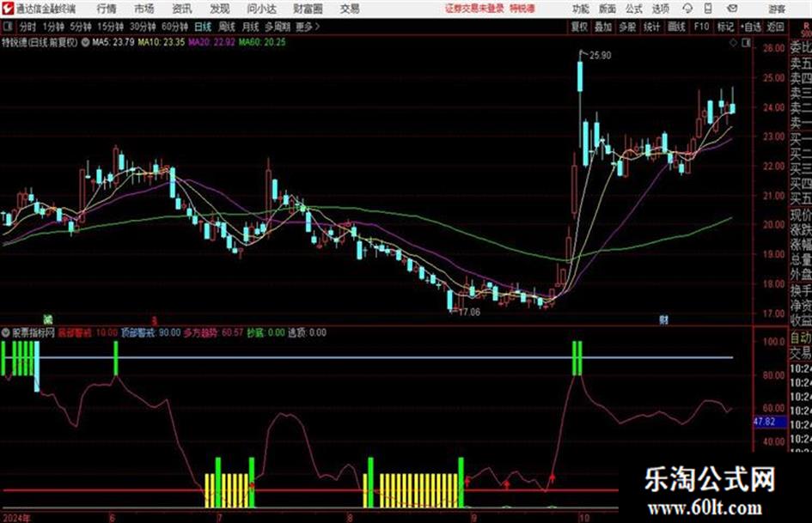This screenshot has height=523, width=812.
Task: Expand main chart indicator dropdown beside 特锐德
Action: [x=85, y=42]
